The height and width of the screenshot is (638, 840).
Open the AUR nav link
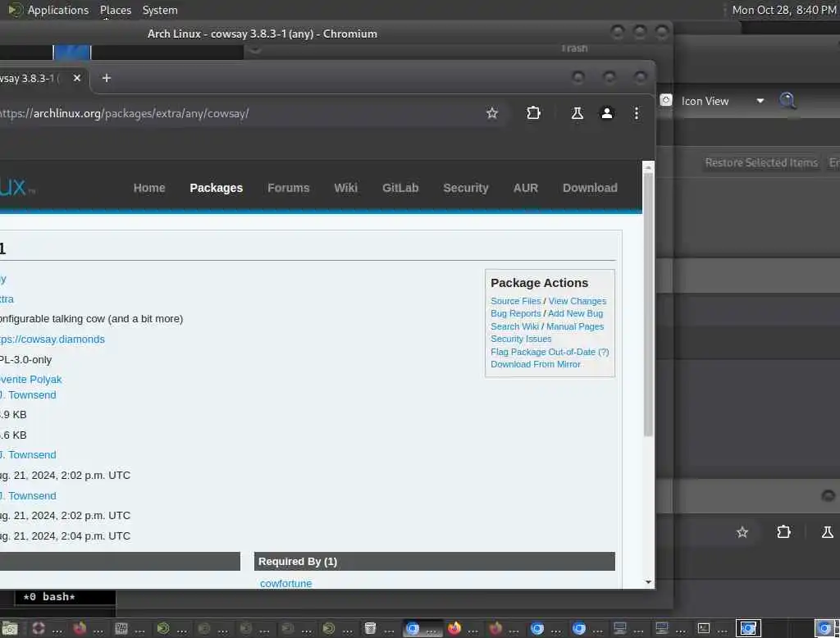[525, 188]
